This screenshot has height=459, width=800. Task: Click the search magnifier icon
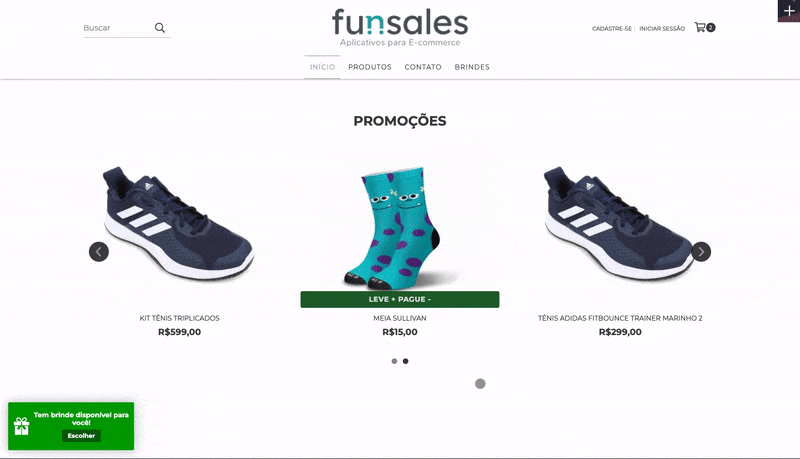pyautogui.click(x=160, y=28)
